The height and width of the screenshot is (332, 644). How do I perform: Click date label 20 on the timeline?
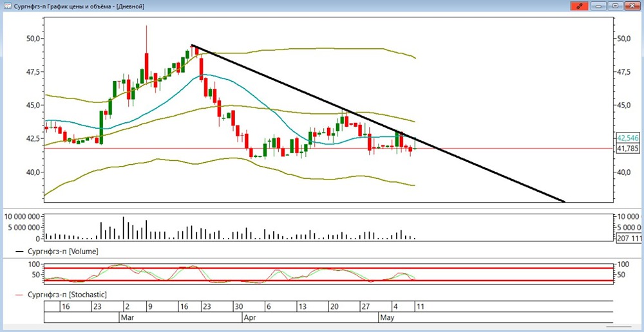point(334,306)
